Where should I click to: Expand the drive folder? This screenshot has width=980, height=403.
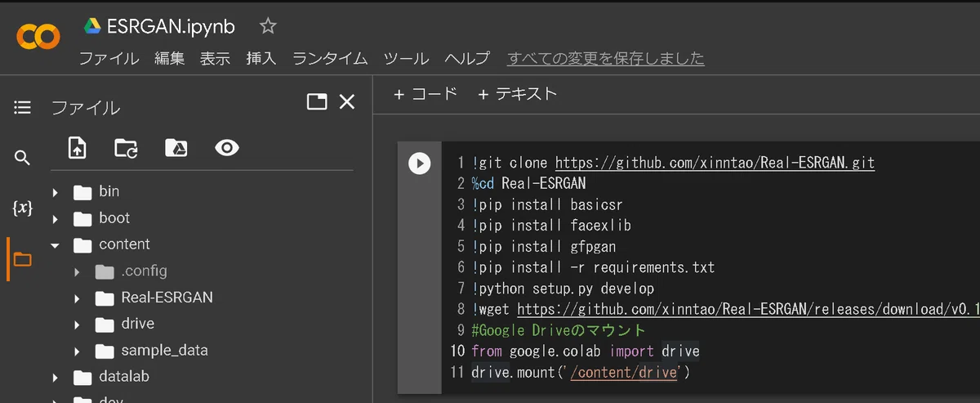78,325
